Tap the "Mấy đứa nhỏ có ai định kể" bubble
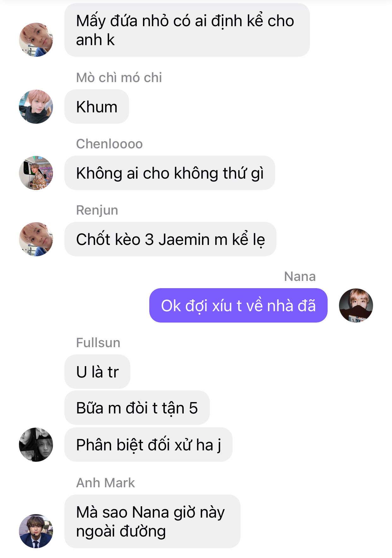Viewport: 392px width, 558px height. 187,30
